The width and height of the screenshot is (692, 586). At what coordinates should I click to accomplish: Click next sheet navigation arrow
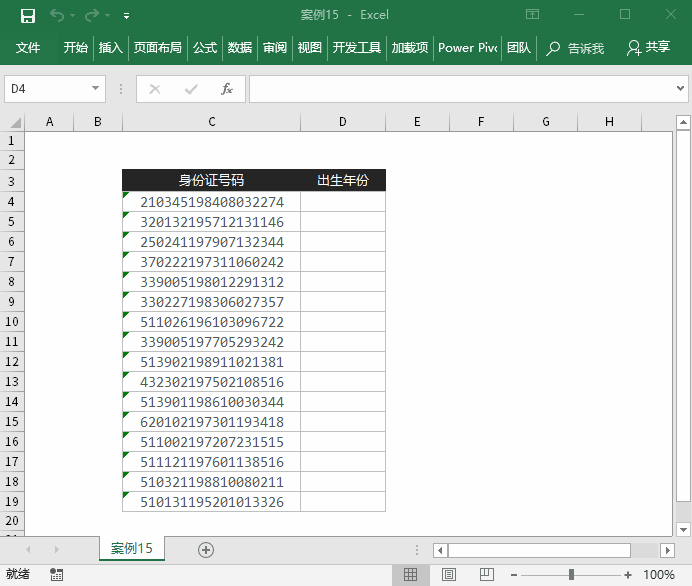[56, 549]
